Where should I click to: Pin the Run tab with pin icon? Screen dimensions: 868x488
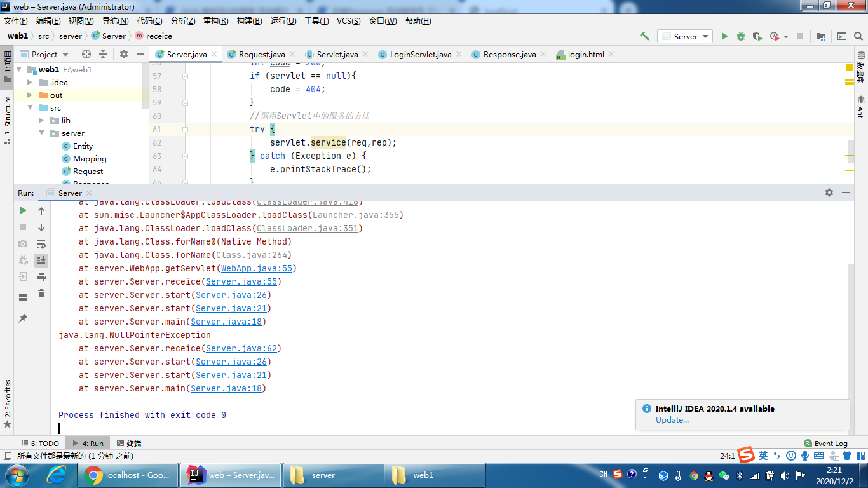(24, 318)
